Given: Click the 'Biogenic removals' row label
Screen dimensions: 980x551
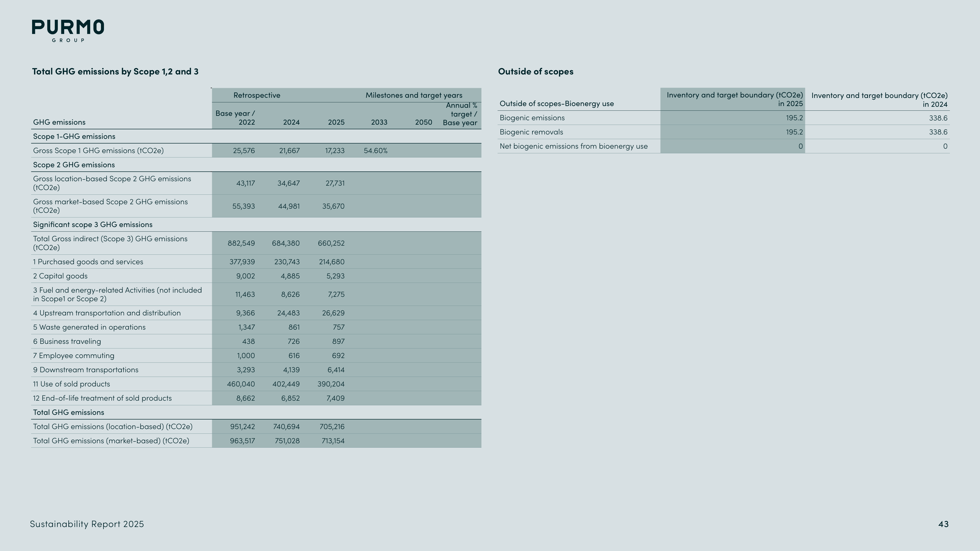Looking at the screenshot, I should [531, 132].
